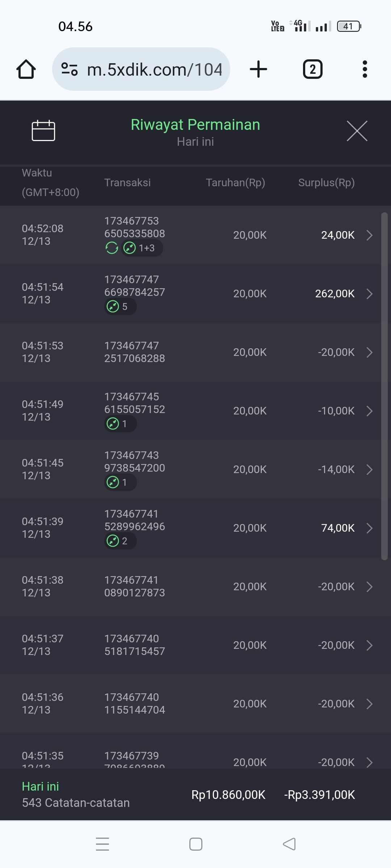
Task: Expand the 74,00K surplus row chevron
Action: [369, 528]
